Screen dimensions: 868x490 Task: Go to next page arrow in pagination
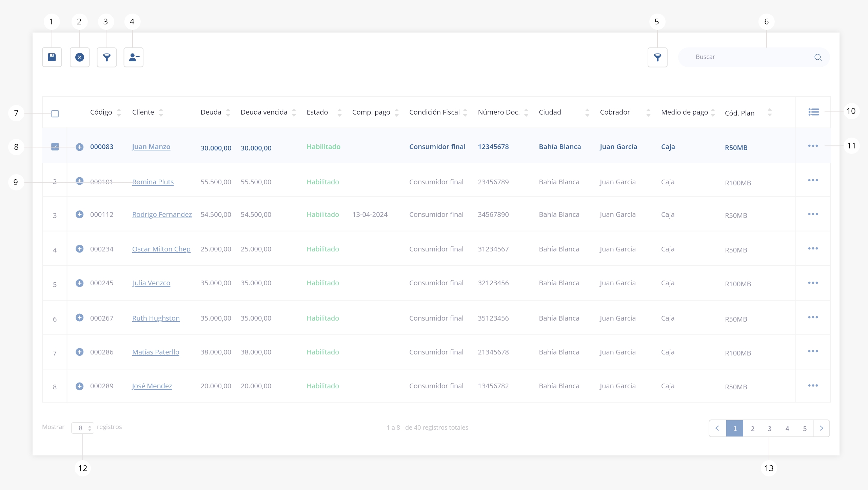pyautogui.click(x=821, y=428)
